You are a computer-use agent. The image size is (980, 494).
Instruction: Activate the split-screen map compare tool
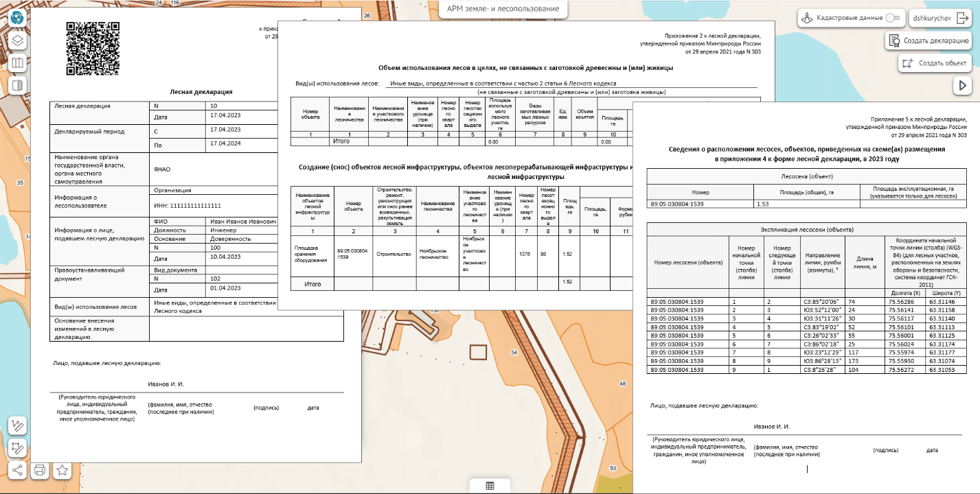pos(17,86)
